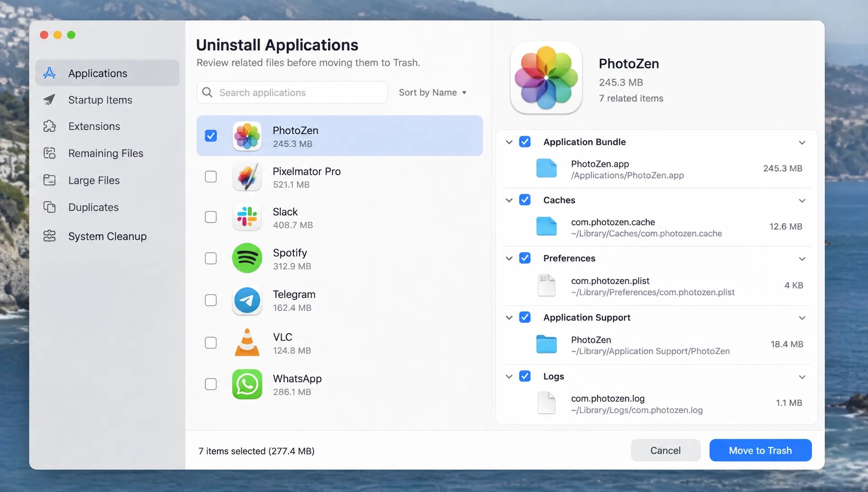The height and width of the screenshot is (492, 868).
Task: Focus the Search applications field
Action: [x=292, y=92]
